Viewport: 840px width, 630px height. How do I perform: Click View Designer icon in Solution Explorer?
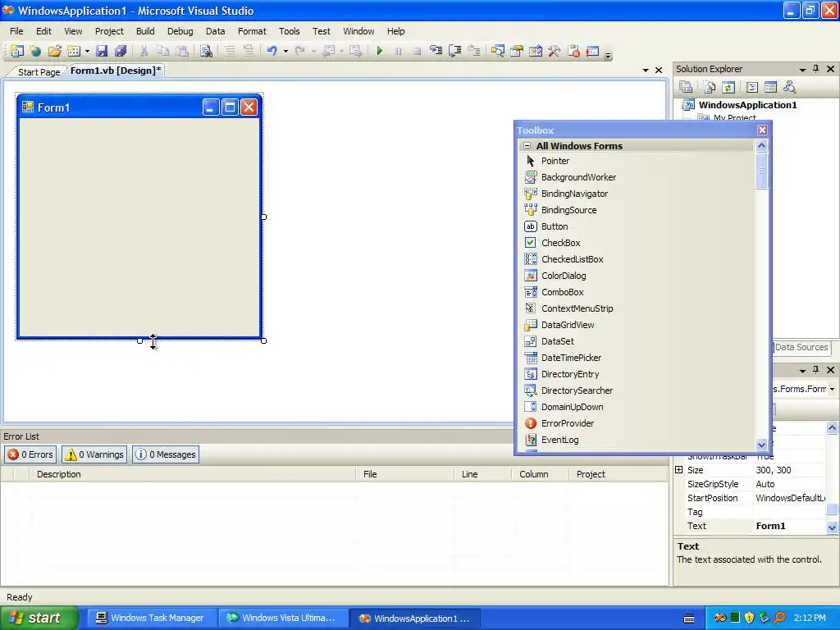coord(771,87)
